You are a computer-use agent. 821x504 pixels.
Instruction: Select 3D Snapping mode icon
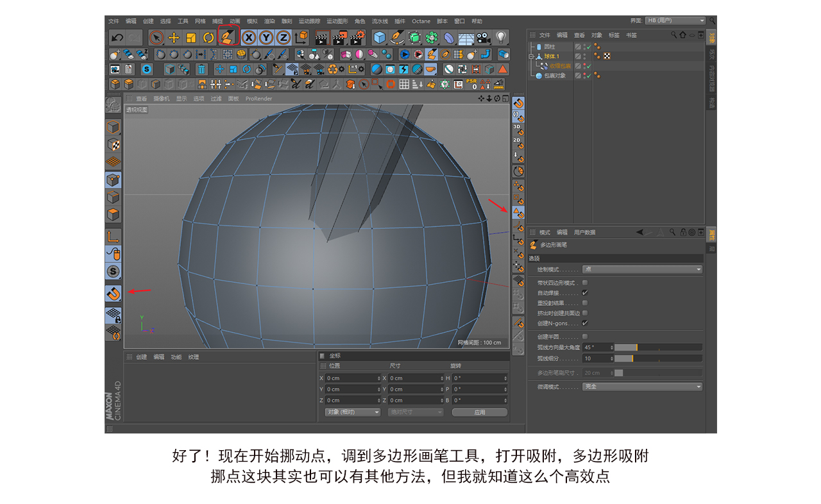(518, 130)
